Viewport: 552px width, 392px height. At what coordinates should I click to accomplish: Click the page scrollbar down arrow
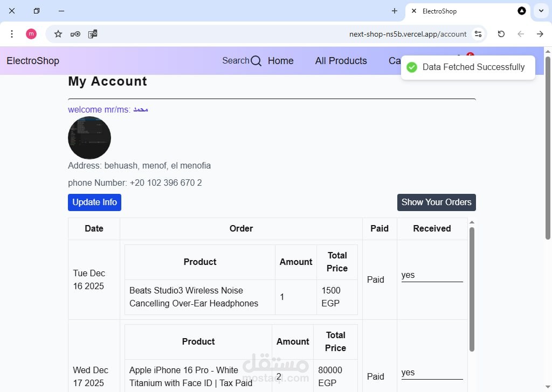(x=548, y=388)
